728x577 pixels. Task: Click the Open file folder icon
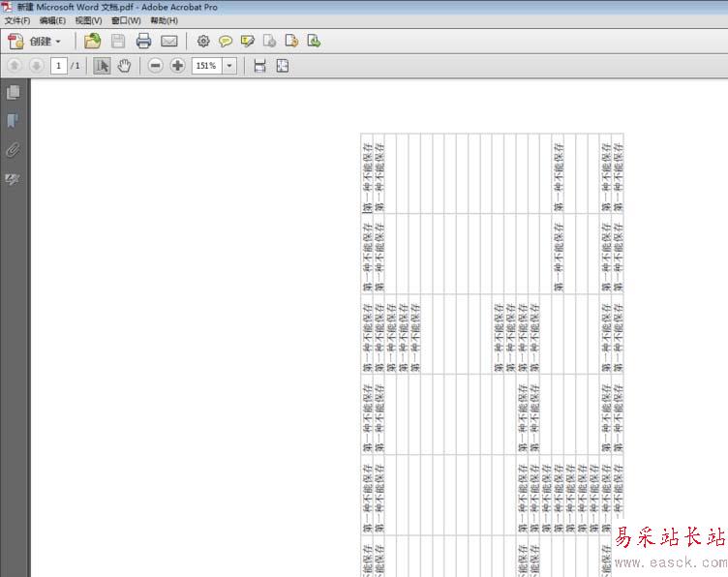click(92, 42)
